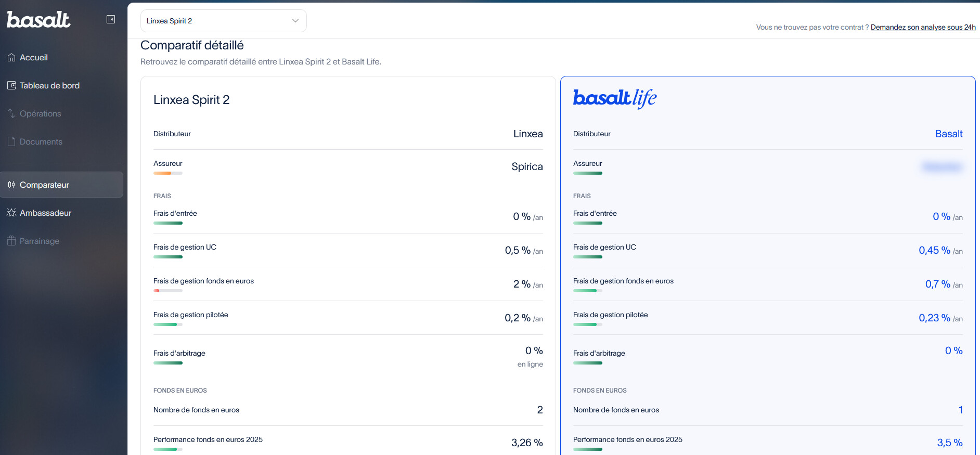Click 'Retrouvez le comparatif détaillé' subtitle

[261, 61]
